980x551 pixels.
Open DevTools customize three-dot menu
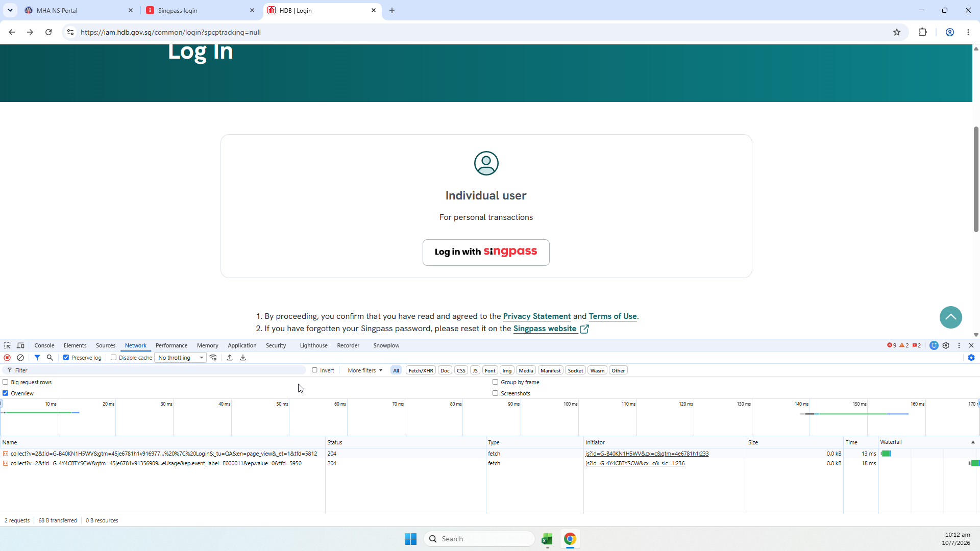pyautogui.click(x=959, y=345)
